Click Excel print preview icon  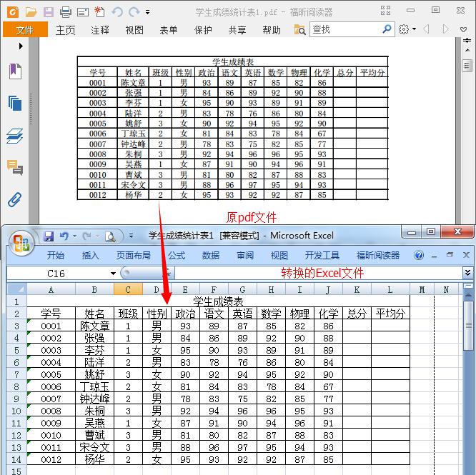[x=110, y=236]
